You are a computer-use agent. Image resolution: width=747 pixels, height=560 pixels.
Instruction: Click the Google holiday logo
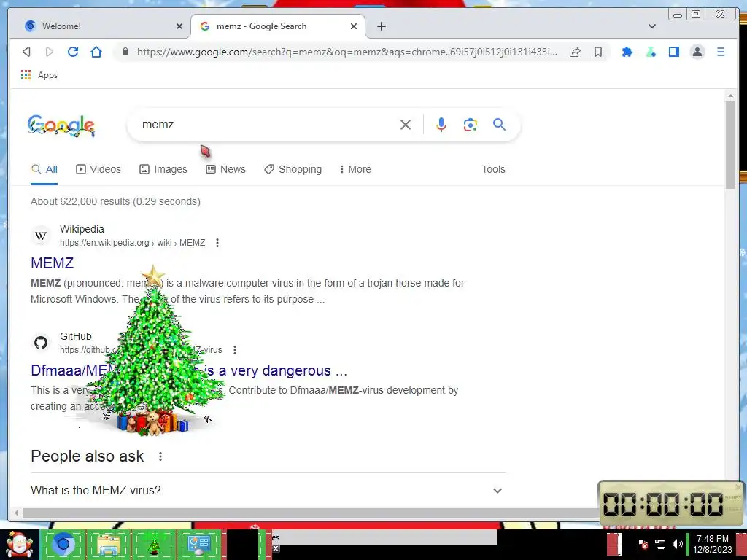click(61, 126)
